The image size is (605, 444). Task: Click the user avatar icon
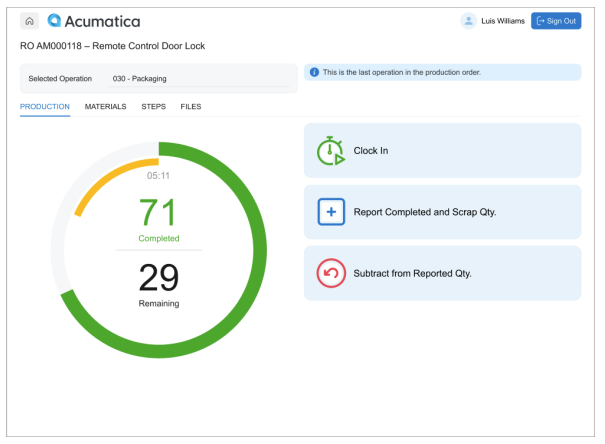(x=468, y=21)
